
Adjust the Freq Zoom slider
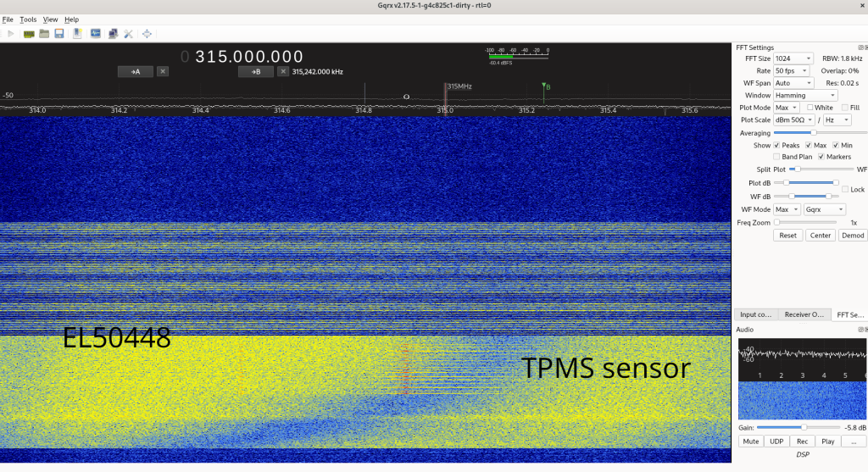[x=805, y=223]
